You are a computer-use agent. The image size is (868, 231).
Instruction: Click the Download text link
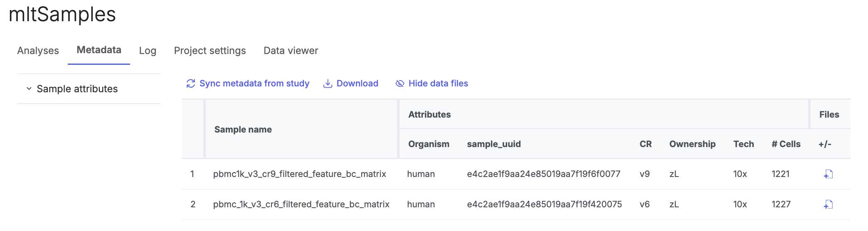[x=357, y=84]
